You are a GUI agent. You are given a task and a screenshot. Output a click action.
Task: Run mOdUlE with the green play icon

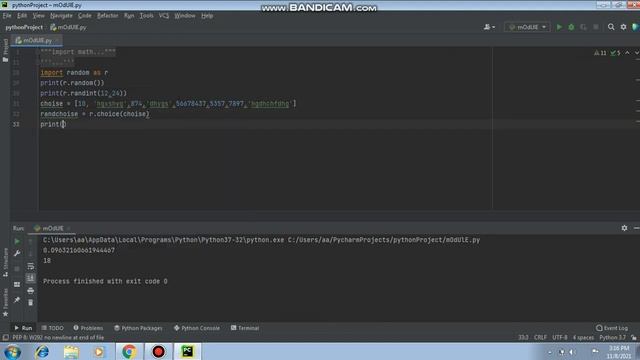pyautogui.click(x=559, y=27)
